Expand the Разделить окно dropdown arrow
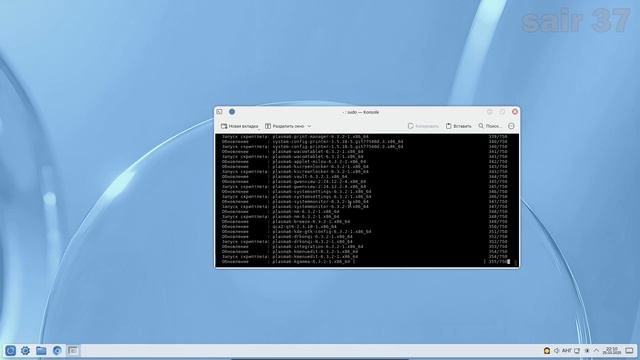The height and width of the screenshot is (360, 640). coord(309,126)
